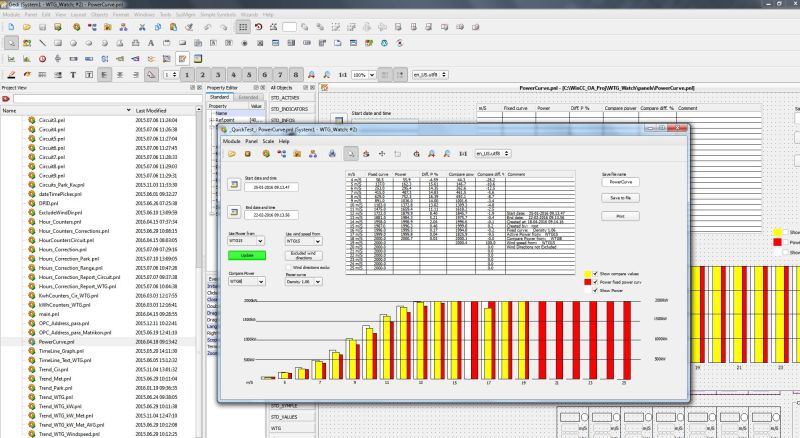
Task: Click the Paste clipboard icon in GEDI toolbar
Action: [x=173, y=27]
